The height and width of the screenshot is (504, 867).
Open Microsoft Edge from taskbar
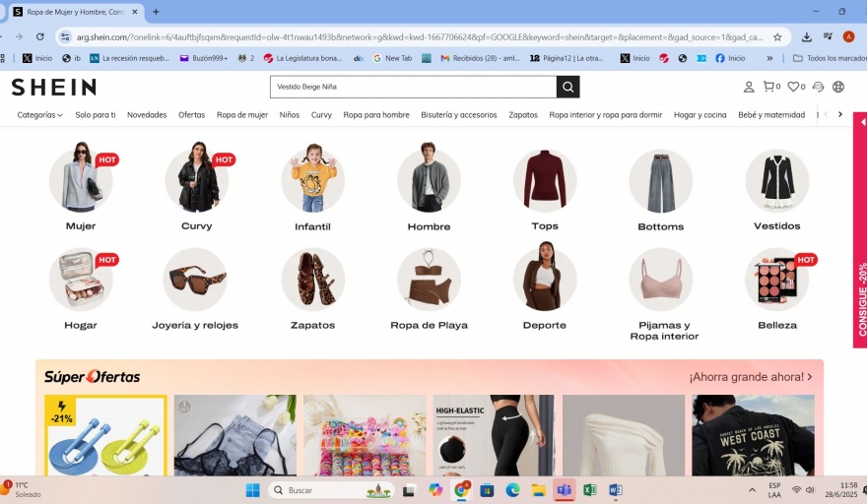512,490
